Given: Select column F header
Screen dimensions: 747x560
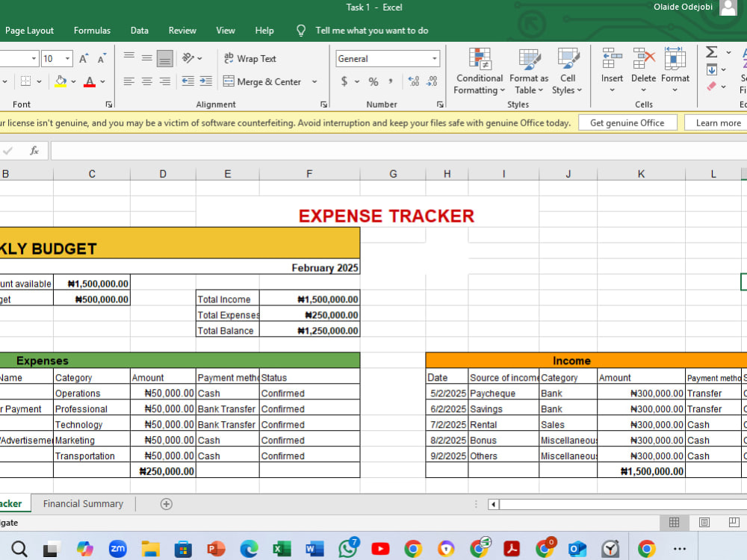Looking at the screenshot, I should (x=309, y=174).
